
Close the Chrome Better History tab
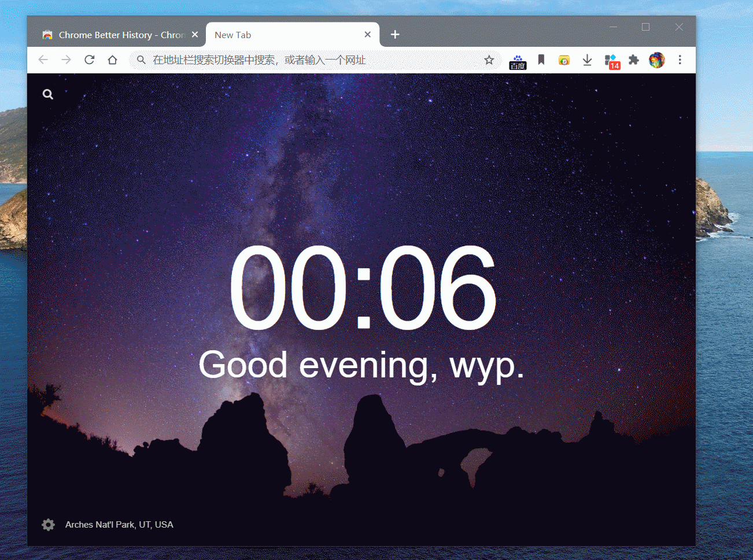pyautogui.click(x=195, y=35)
